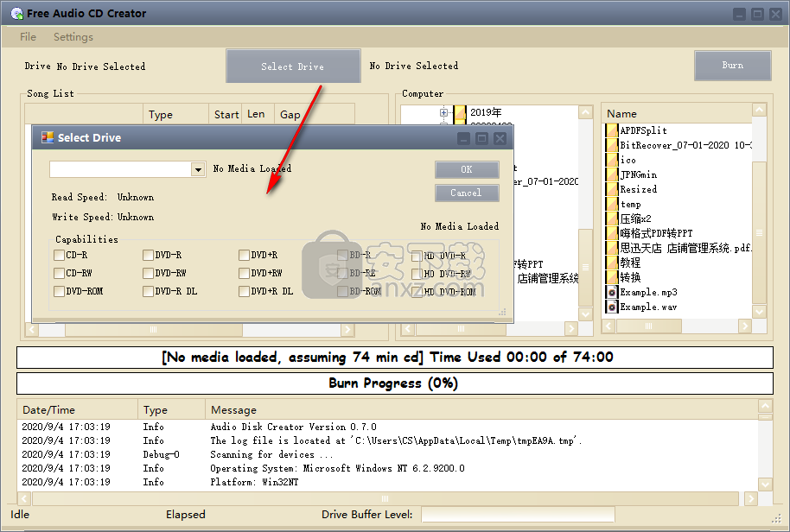Click the 压缩x2 folder icon
Screen dimensions: 790x532
(x=612, y=218)
